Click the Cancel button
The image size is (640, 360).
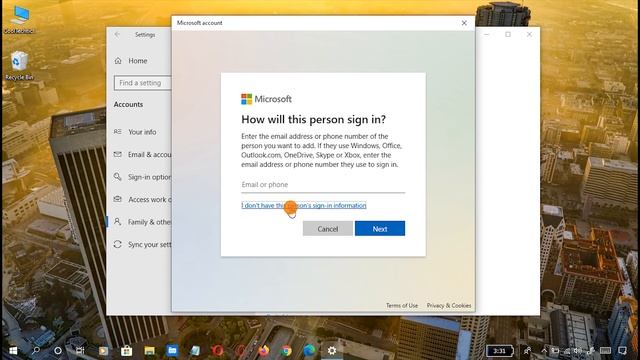tap(328, 229)
